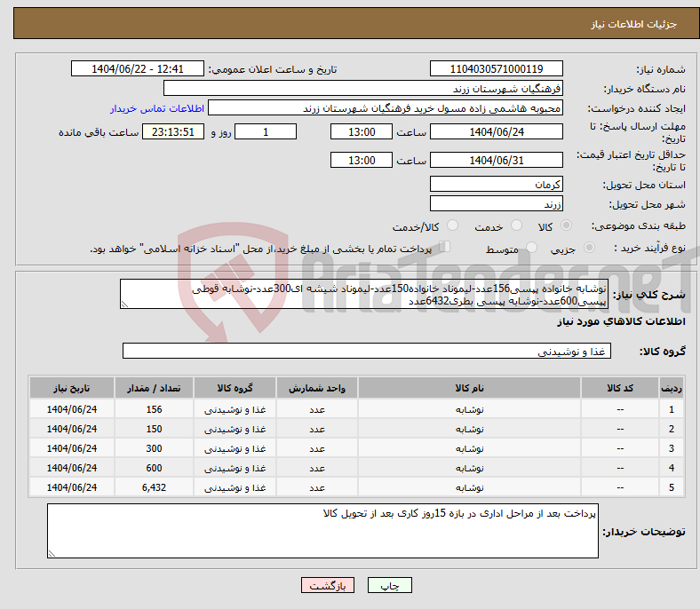This screenshot has width=700, height=609.
Task: Click the توضیحات خریدار text area
Action: 323,531
